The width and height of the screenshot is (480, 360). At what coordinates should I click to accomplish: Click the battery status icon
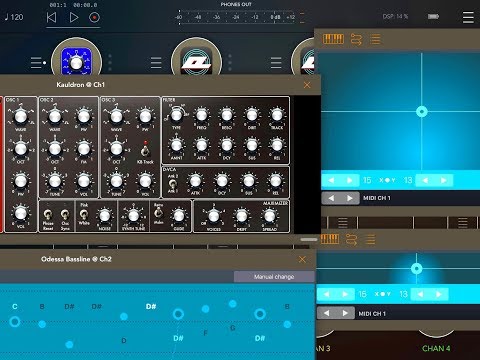click(x=433, y=16)
